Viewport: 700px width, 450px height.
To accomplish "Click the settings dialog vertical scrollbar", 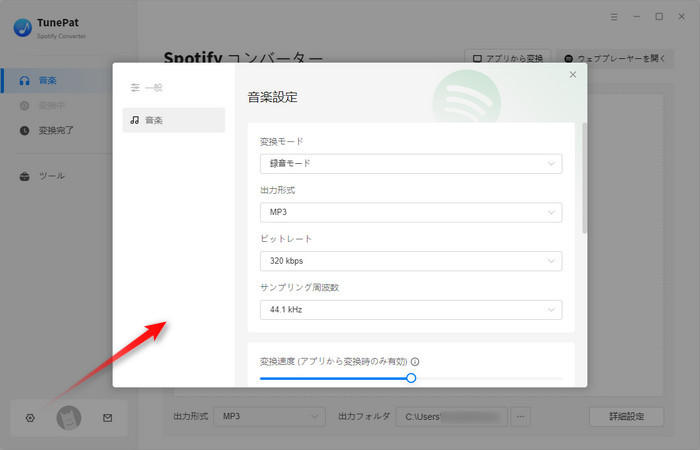I will point(584,178).
